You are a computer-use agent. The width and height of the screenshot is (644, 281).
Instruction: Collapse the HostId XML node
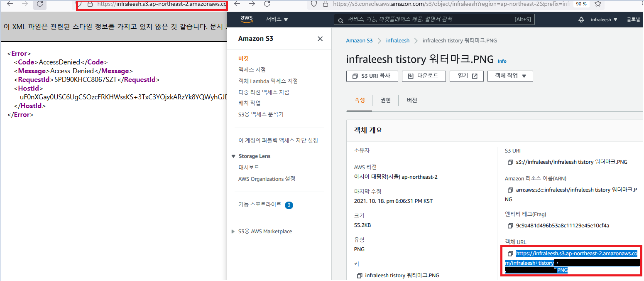click(10, 89)
